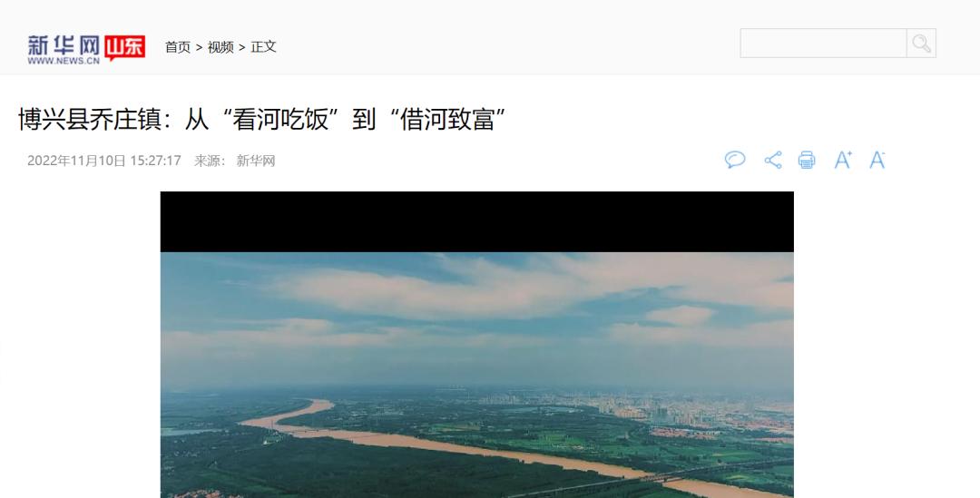980x498 pixels.
Task: Decrease font size with A- icon
Action: (x=877, y=160)
